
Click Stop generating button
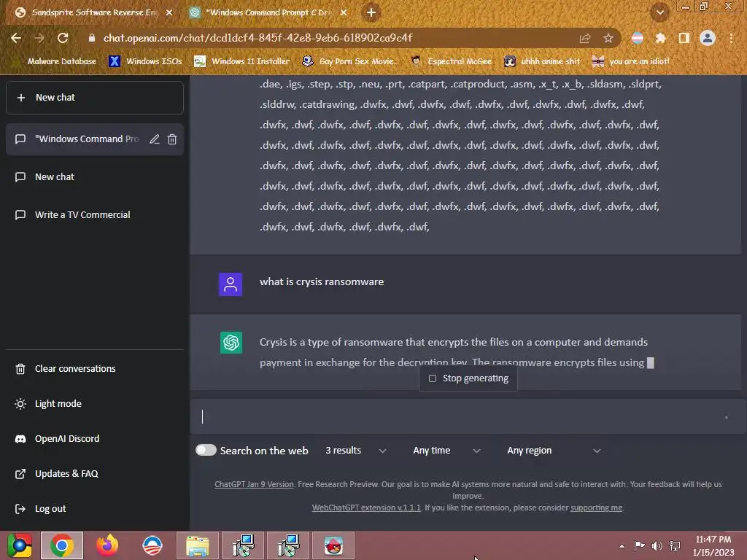click(468, 378)
